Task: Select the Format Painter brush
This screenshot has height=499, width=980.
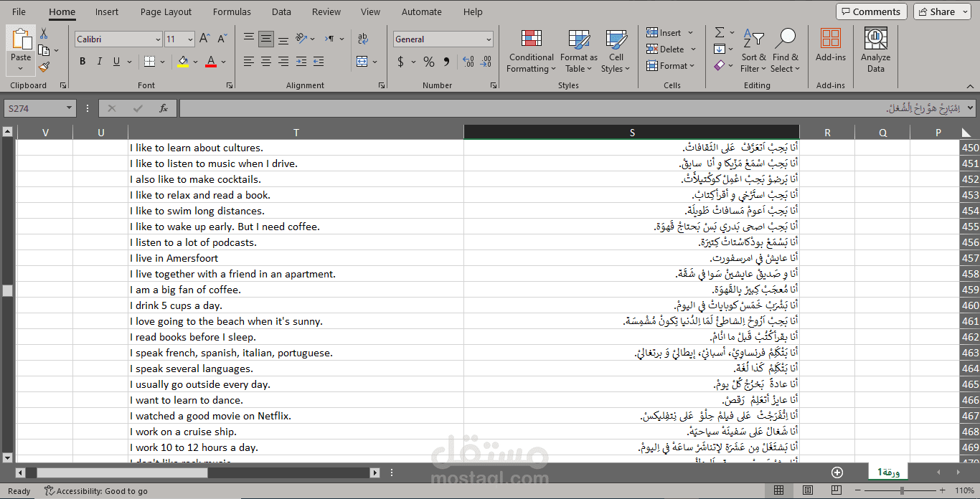Action: (44, 67)
